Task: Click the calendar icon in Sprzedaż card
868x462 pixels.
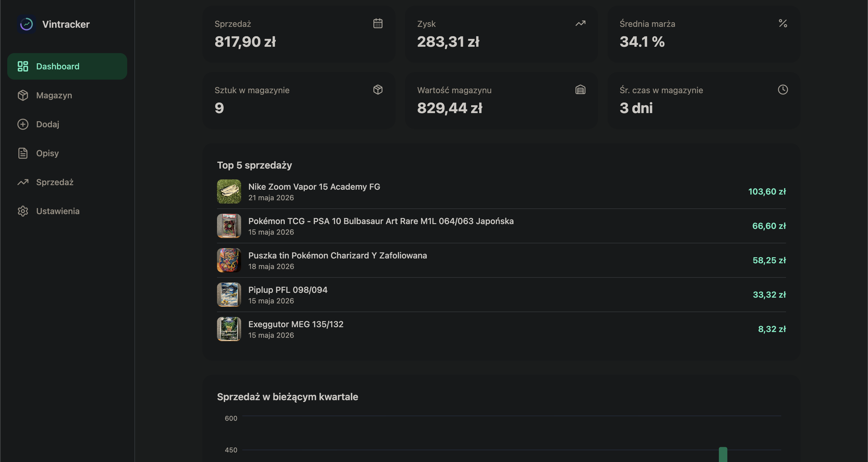Action: click(378, 23)
